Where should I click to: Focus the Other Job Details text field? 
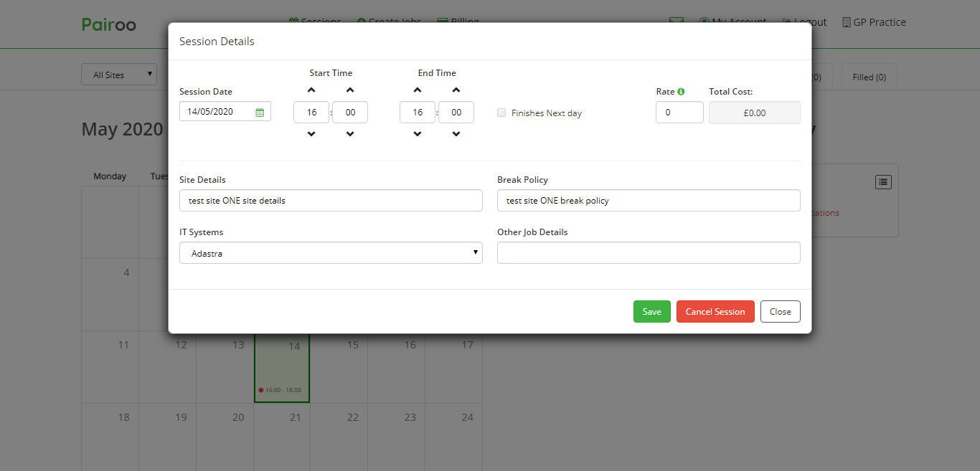pos(648,253)
